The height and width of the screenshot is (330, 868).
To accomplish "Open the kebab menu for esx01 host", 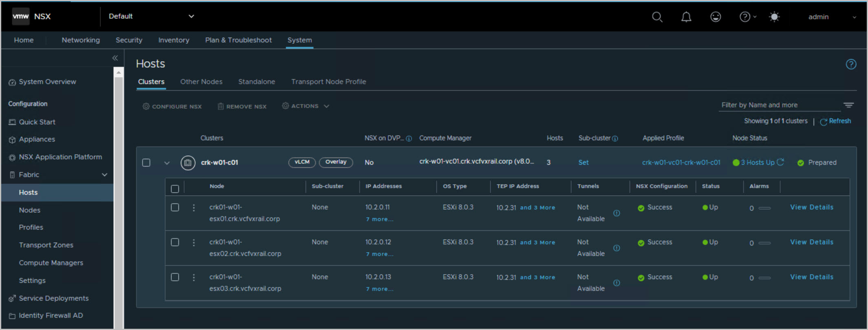I will [x=194, y=208].
